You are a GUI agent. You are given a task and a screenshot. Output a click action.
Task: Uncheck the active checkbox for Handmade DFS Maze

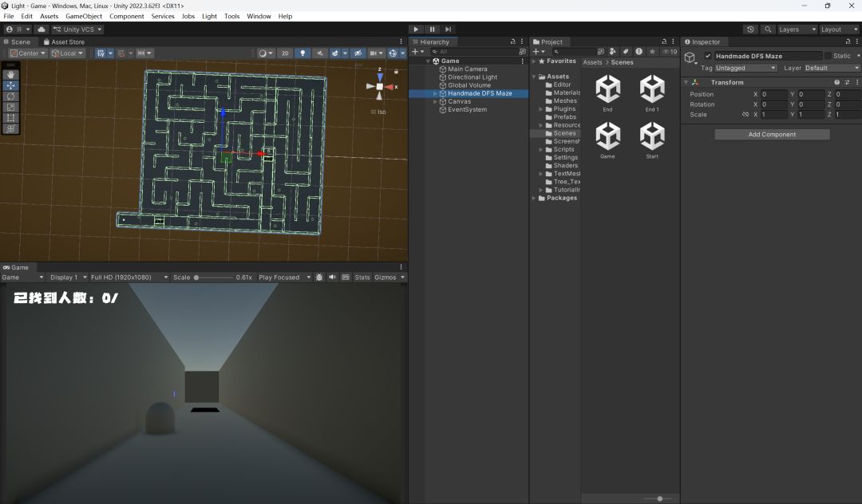708,56
